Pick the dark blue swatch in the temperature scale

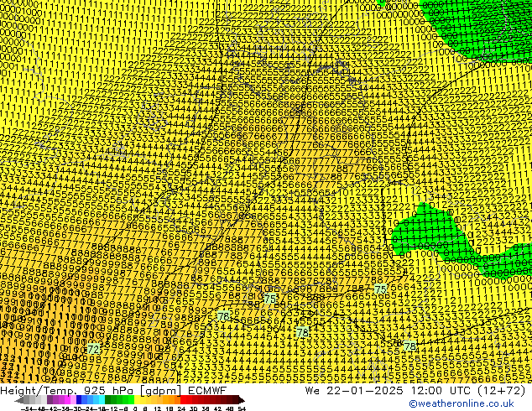79,400
